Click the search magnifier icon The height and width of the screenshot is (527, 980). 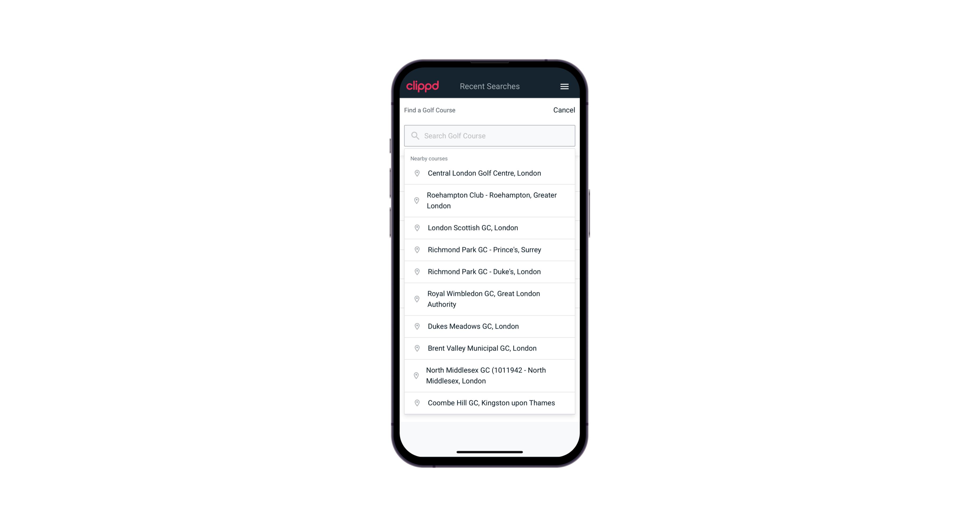point(415,136)
